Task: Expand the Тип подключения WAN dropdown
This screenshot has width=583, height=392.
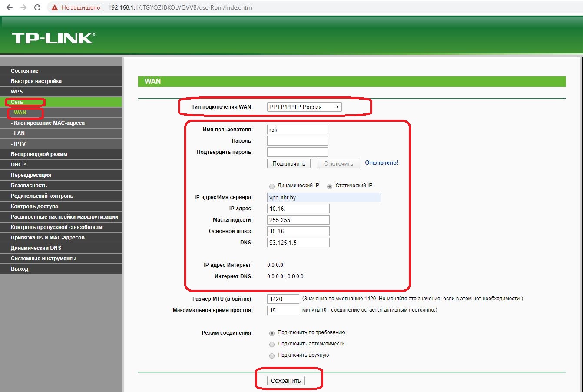Action: [x=304, y=107]
